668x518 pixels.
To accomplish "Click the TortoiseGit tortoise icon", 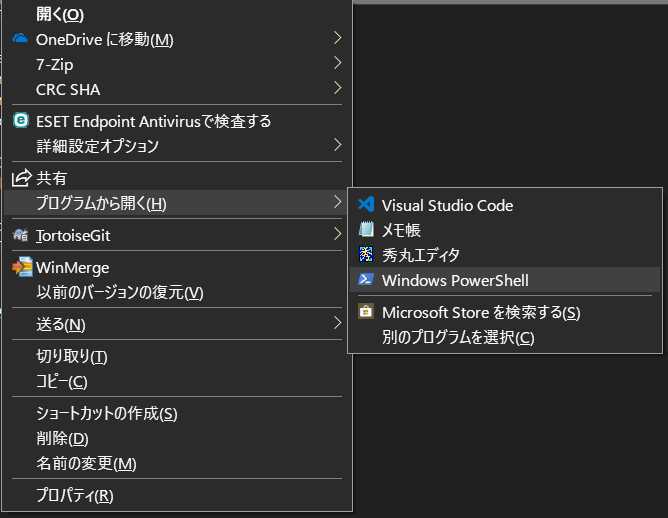I will 20,235.
